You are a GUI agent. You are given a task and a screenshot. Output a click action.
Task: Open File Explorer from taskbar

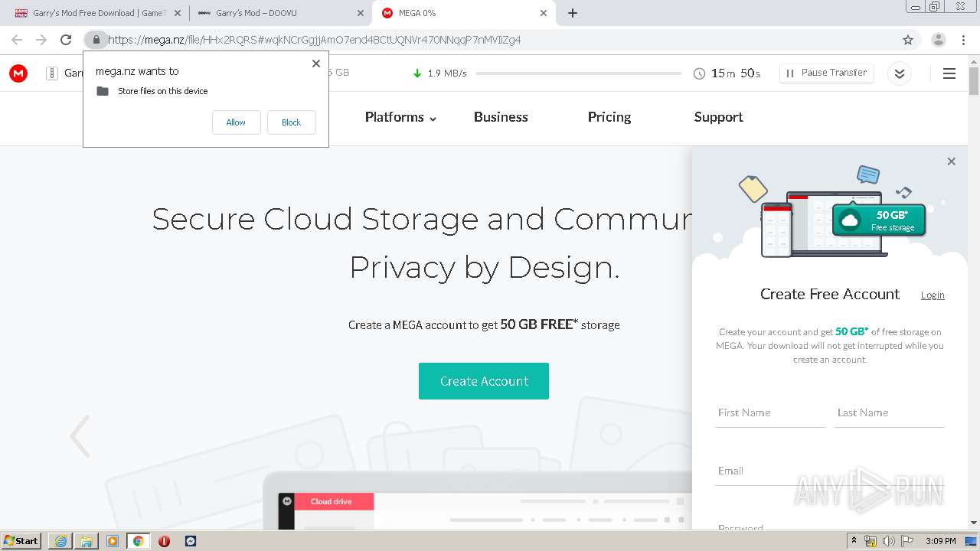pyautogui.click(x=87, y=541)
